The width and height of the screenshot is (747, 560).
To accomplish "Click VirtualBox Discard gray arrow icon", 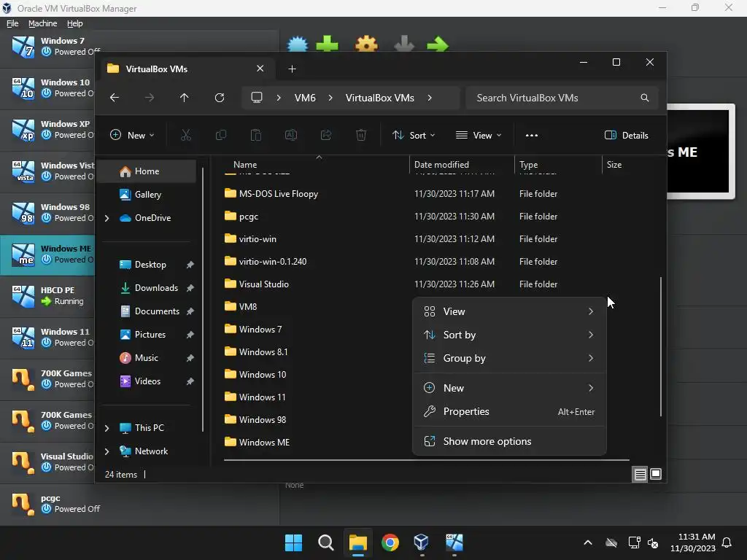I will (x=404, y=44).
